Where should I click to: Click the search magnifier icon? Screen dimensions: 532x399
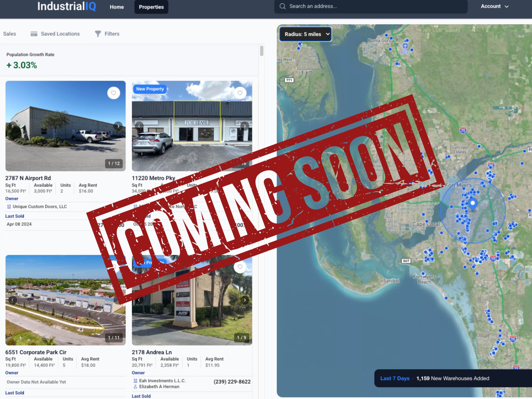pos(283,6)
